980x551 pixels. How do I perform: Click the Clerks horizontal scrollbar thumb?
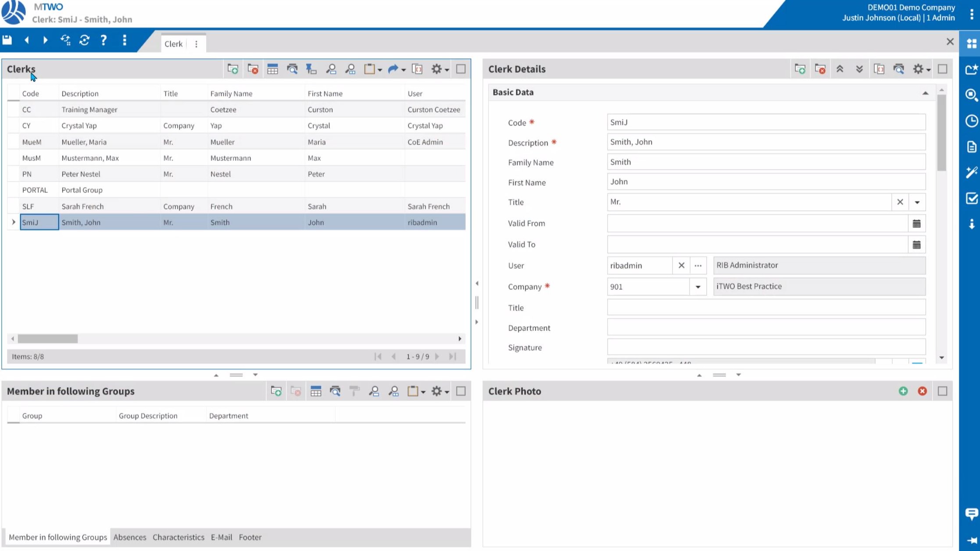click(47, 339)
